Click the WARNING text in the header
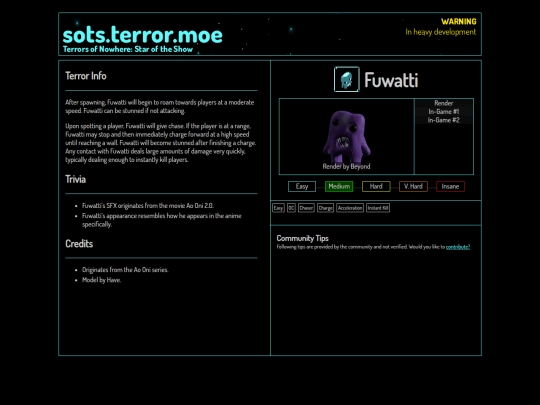The height and width of the screenshot is (405, 540). 459,22
